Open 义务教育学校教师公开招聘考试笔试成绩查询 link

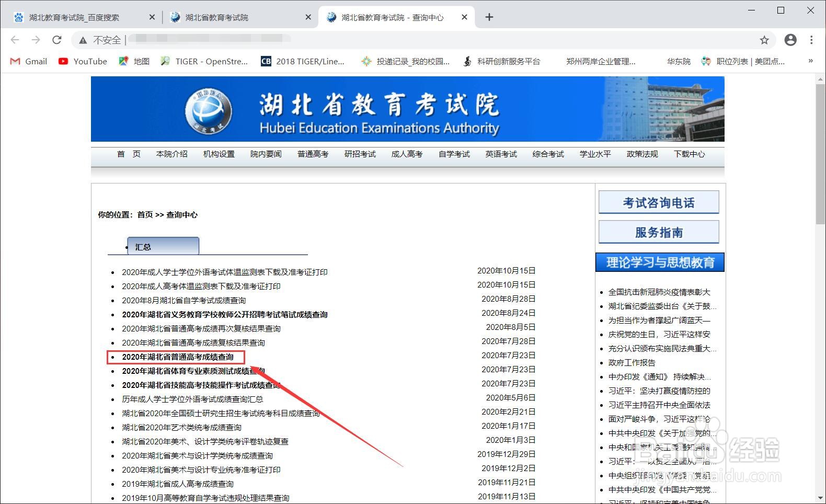(x=225, y=315)
